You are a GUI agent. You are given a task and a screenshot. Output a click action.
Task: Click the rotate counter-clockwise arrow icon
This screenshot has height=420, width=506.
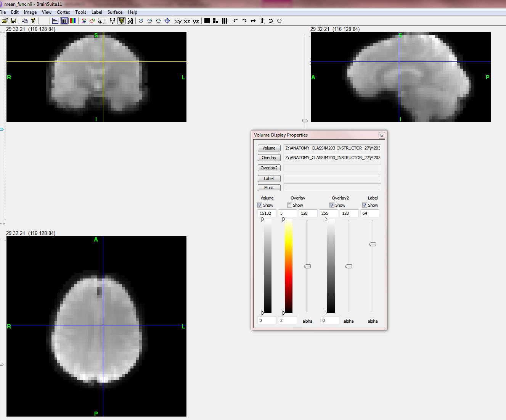(x=236, y=21)
